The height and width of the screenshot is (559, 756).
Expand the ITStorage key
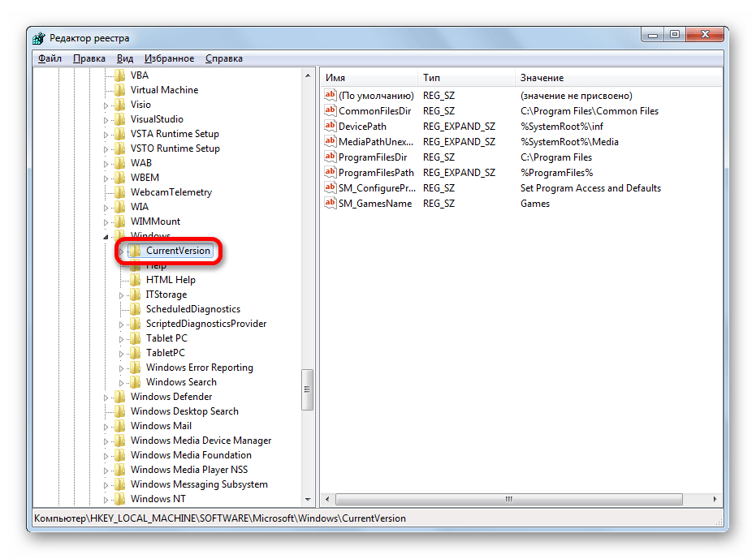[122, 295]
